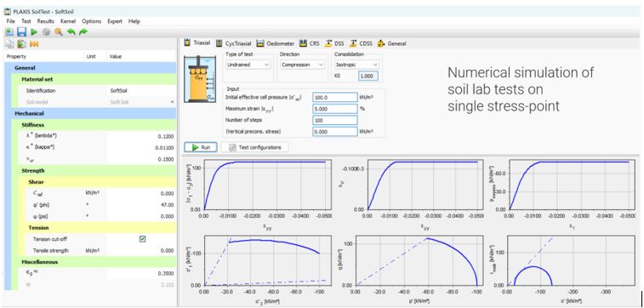The width and height of the screenshot is (644, 308).
Task: Open the CycTriaxial tab
Action: 233,43
